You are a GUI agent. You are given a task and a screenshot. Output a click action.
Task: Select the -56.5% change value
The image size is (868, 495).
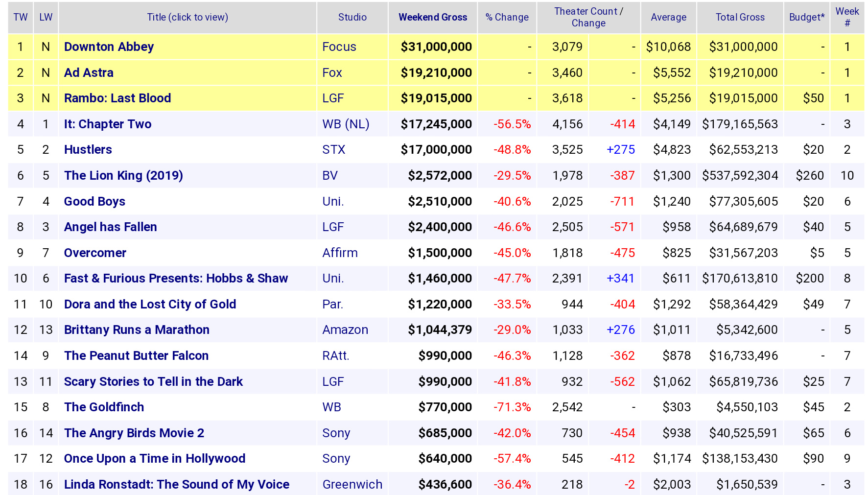512,124
